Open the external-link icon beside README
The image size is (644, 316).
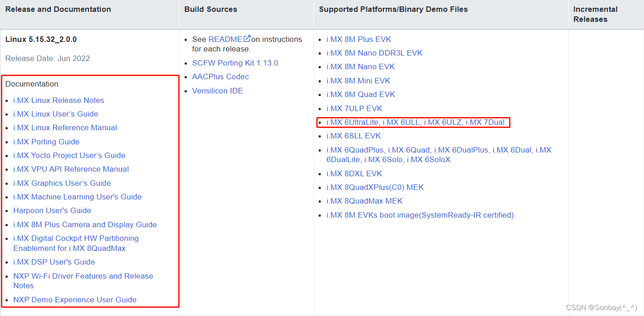coord(247,39)
